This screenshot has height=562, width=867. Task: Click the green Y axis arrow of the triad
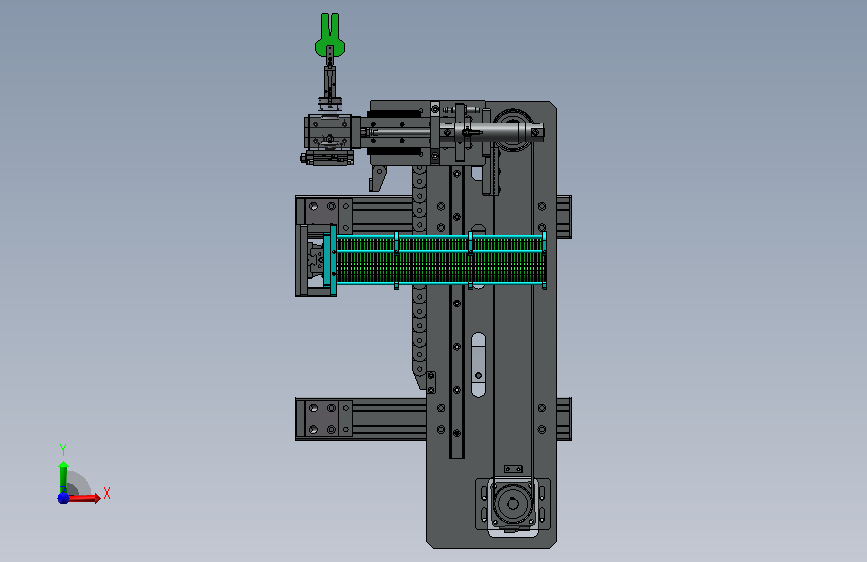pyautogui.click(x=64, y=477)
